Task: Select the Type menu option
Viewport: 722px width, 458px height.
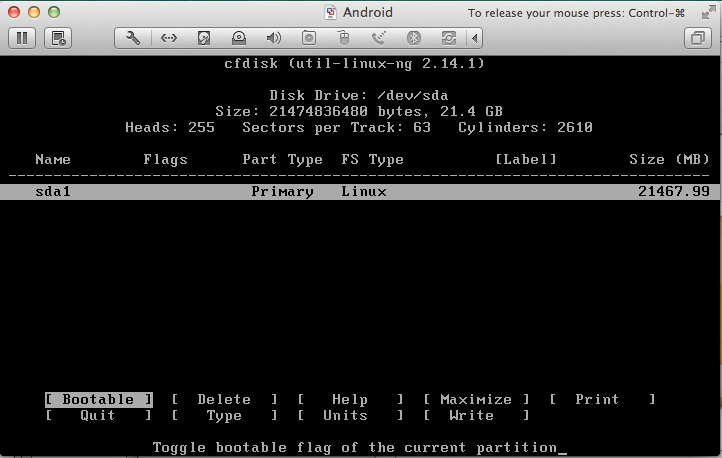Action: [x=224, y=416]
